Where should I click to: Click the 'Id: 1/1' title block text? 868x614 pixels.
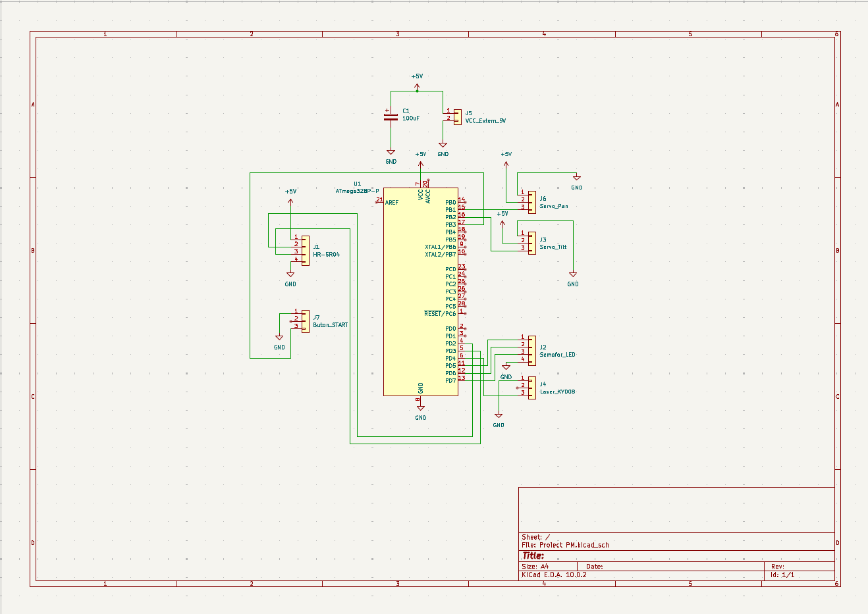point(782,575)
